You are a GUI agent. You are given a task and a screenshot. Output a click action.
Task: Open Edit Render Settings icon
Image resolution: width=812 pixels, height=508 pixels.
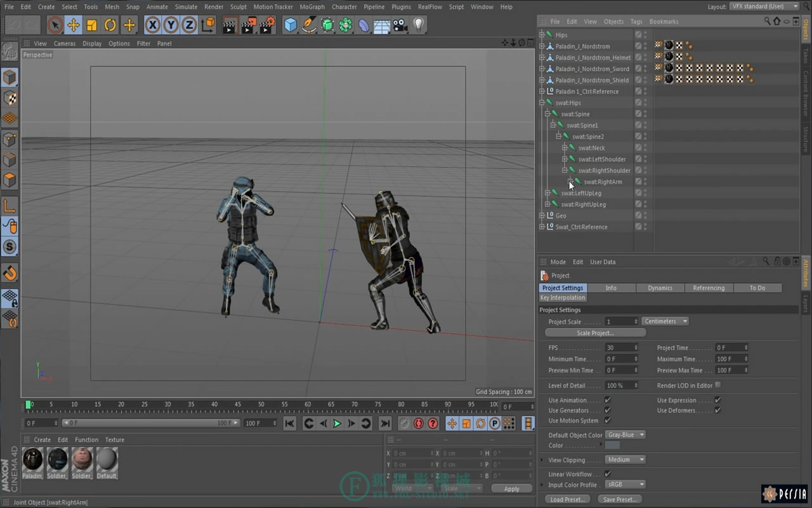(x=267, y=25)
